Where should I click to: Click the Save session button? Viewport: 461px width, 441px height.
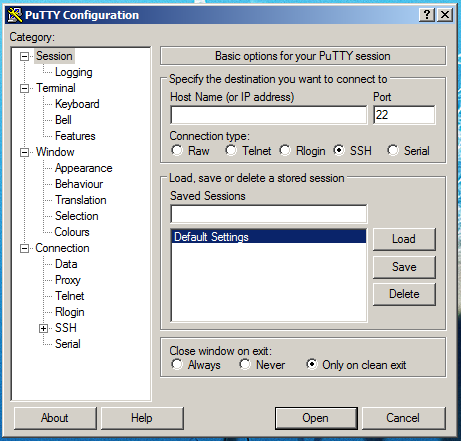pyautogui.click(x=404, y=267)
